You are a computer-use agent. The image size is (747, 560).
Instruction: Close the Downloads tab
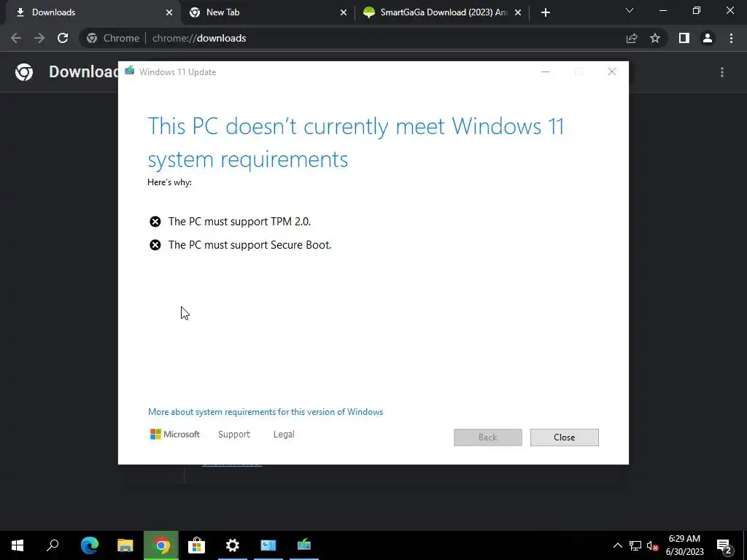[x=169, y=12]
